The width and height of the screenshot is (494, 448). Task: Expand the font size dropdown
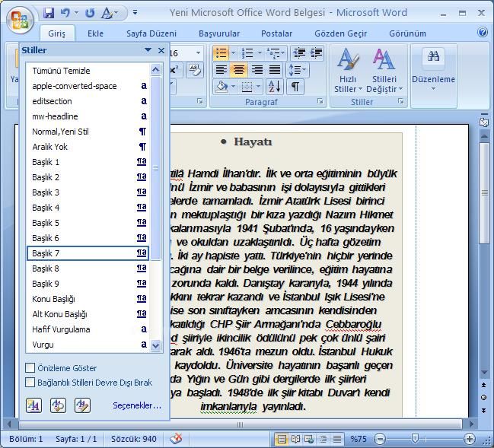pos(198,53)
